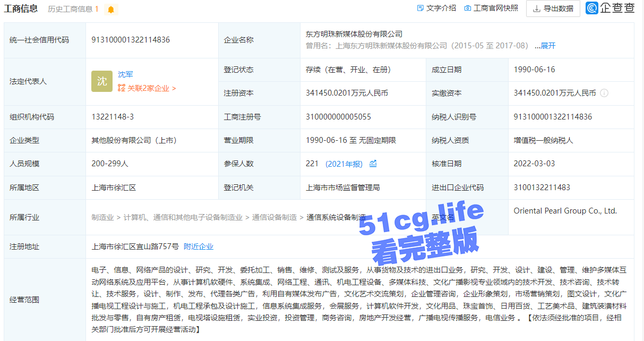Viewport: 644px width, 341px height.
Task: Click 上海市市场监督管理局 value
Action: click(343, 187)
